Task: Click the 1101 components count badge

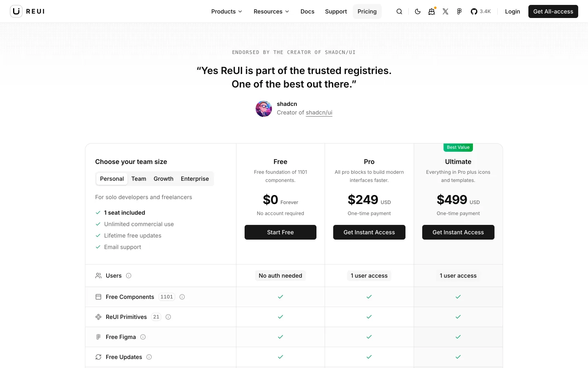Action: 167,297
